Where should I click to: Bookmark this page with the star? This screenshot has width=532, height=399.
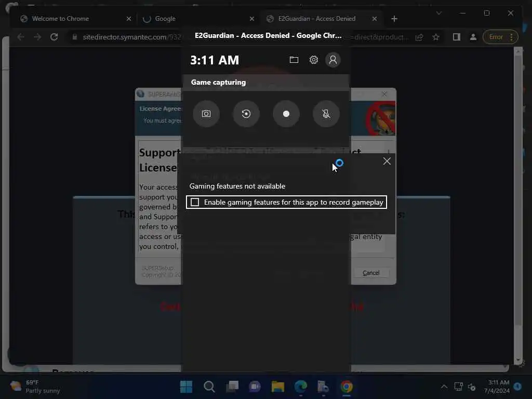(436, 37)
